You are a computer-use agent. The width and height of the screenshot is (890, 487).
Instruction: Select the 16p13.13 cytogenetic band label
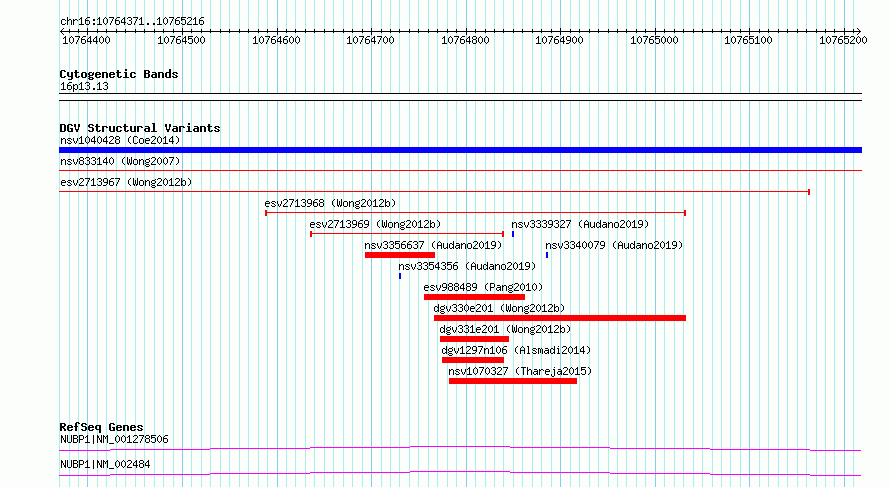point(84,87)
